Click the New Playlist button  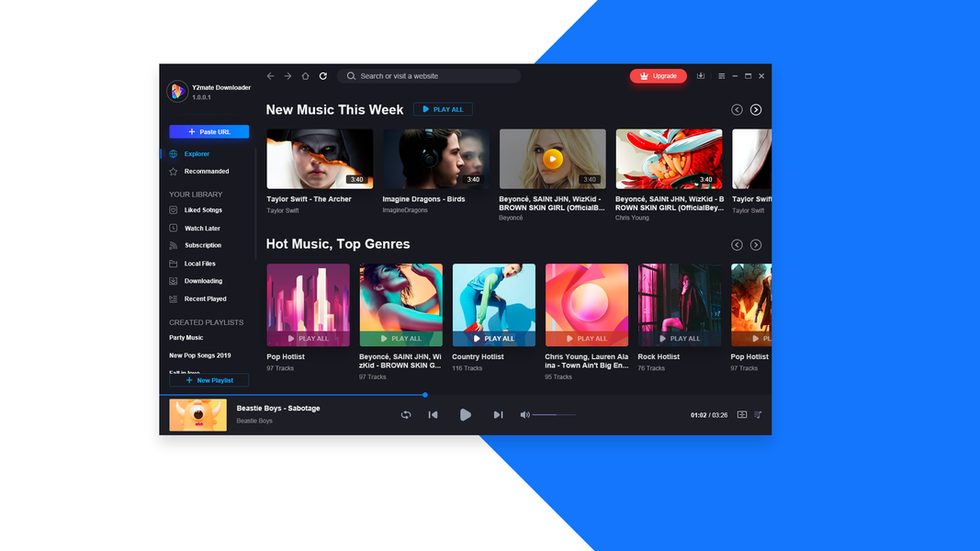[x=208, y=380]
